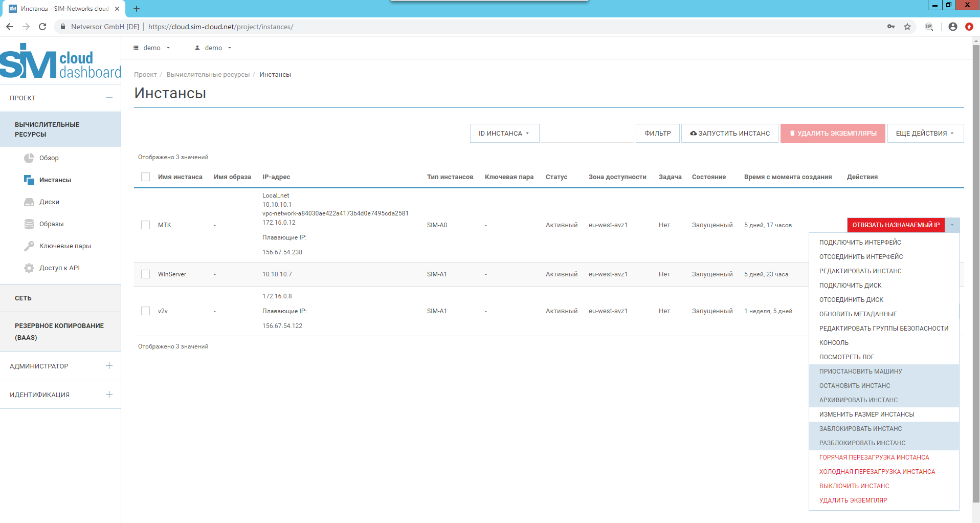Sort by Время с момента создания header
The width and height of the screenshot is (980, 523).
(x=788, y=177)
